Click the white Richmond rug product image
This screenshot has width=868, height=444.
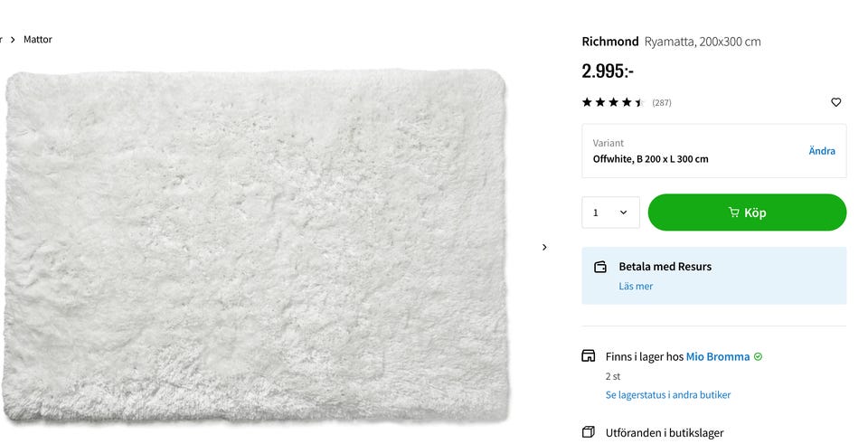click(x=256, y=244)
